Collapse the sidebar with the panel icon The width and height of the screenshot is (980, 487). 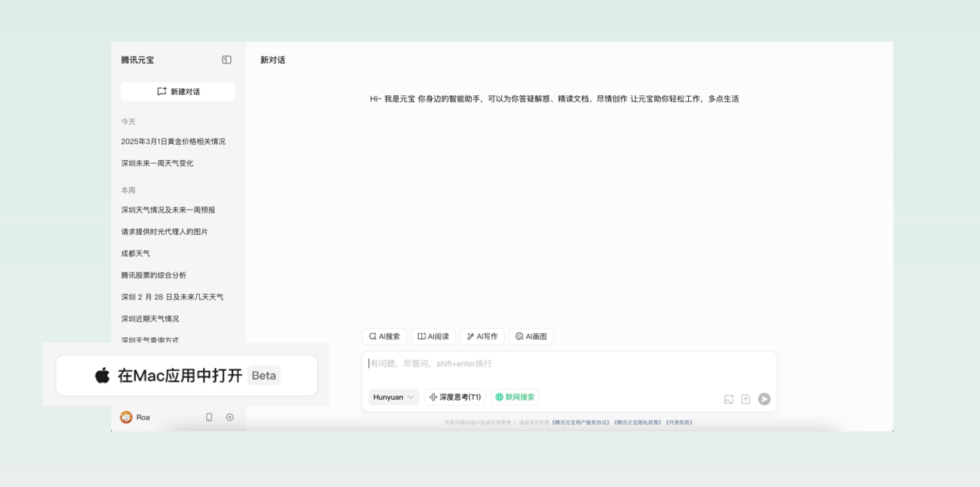[x=226, y=60]
